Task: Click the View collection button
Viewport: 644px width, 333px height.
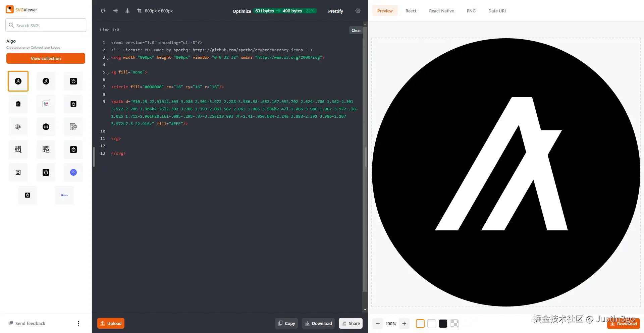Action: click(x=46, y=58)
